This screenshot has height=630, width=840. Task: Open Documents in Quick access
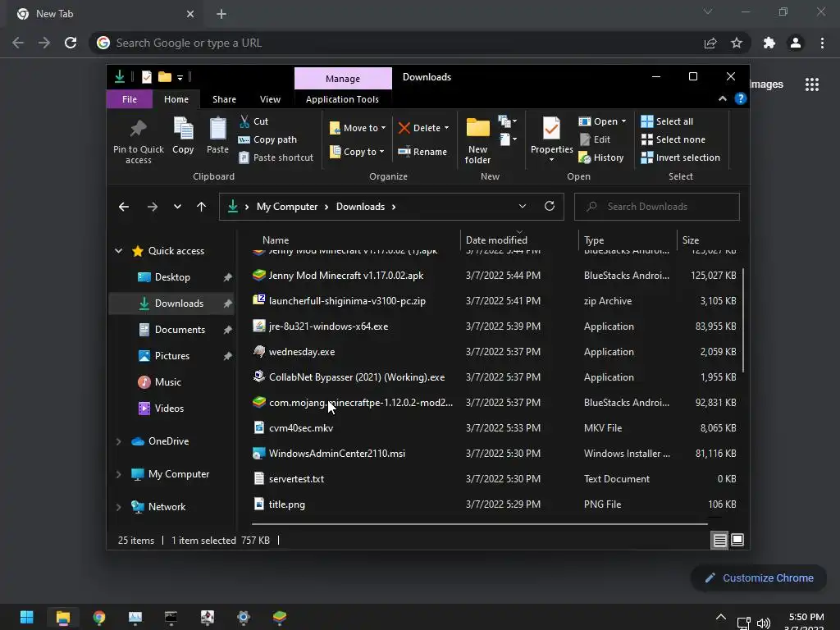[180, 330]
